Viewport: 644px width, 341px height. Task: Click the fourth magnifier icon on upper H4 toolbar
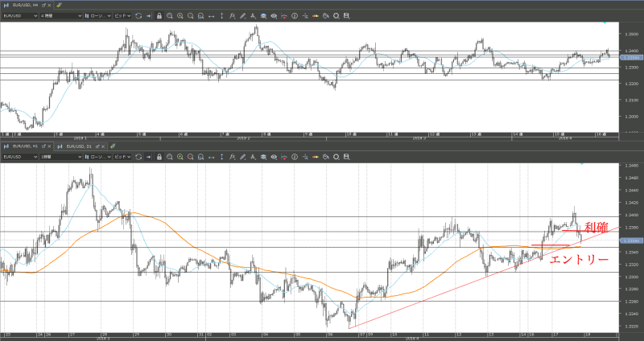point(200,16)
